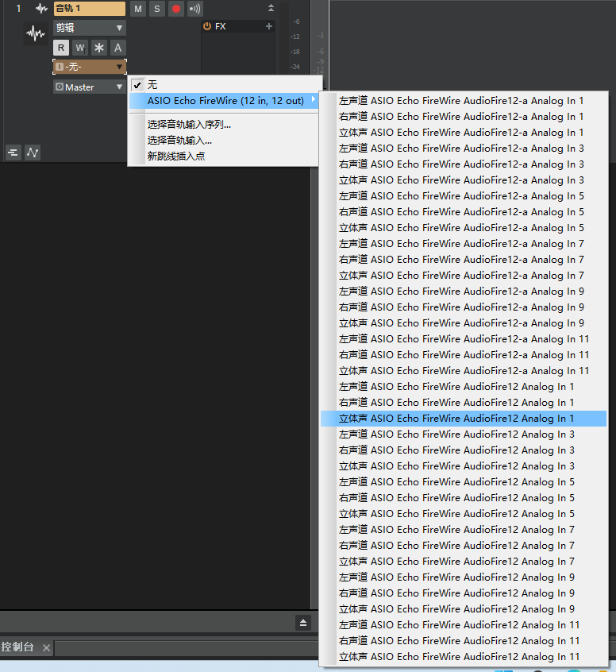Select 立体声 AudioFire12 Analog In 5
This screenshot has height=672, width=616.
coord(464,513)
